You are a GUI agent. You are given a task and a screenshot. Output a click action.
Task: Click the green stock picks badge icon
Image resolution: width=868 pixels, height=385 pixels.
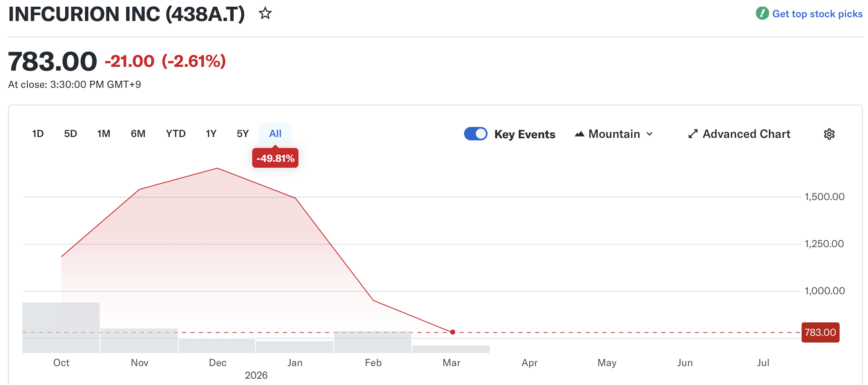pyautogui.click(x=762, y=13)
